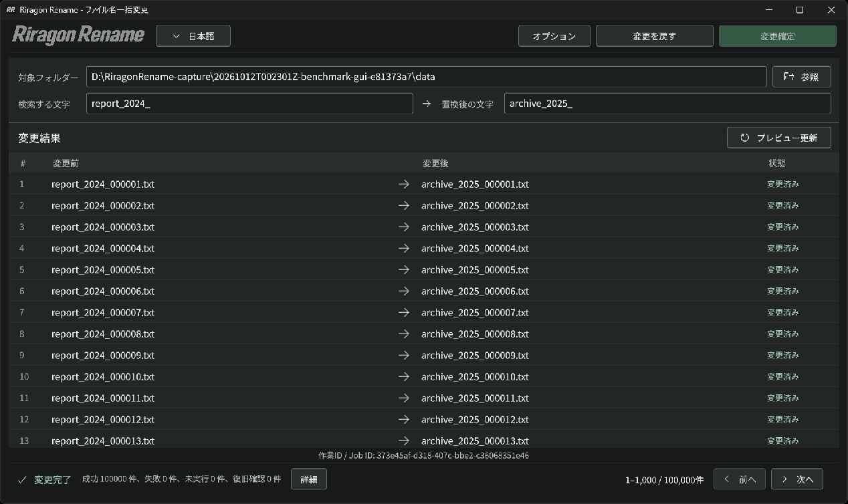Viewport: 848px width, 504px height.
Task: Select report_2024_000006.txt in the list
Action: point(103,291)
